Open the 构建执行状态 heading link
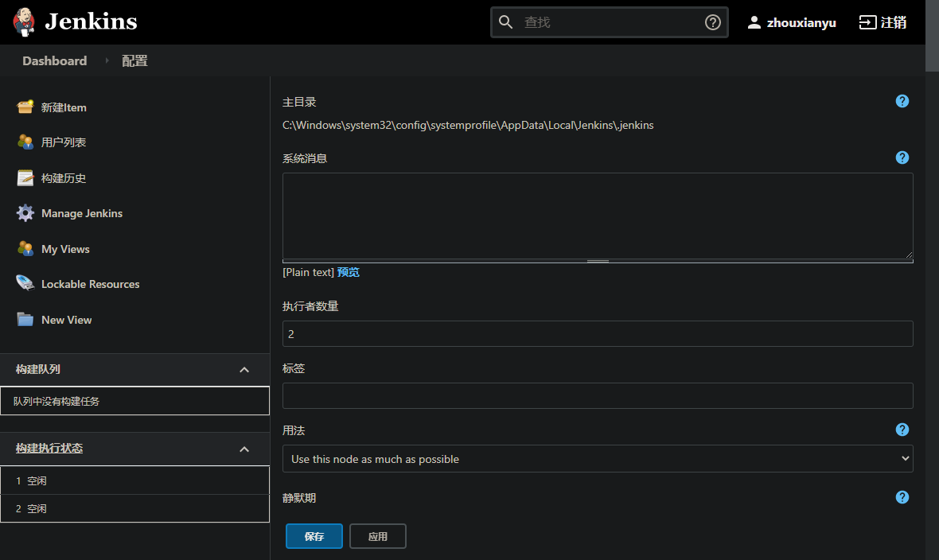This screenshot has width=939, height=560. click(x=49, y=448)
